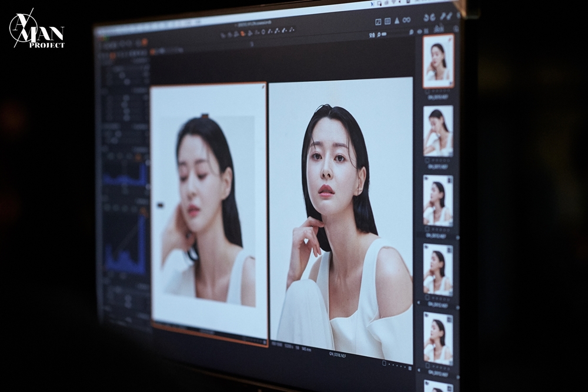The height and width of the screenshot is (392, 588).
Task: Click the GN_0016.NEF filename label
Action: point(337,355)
